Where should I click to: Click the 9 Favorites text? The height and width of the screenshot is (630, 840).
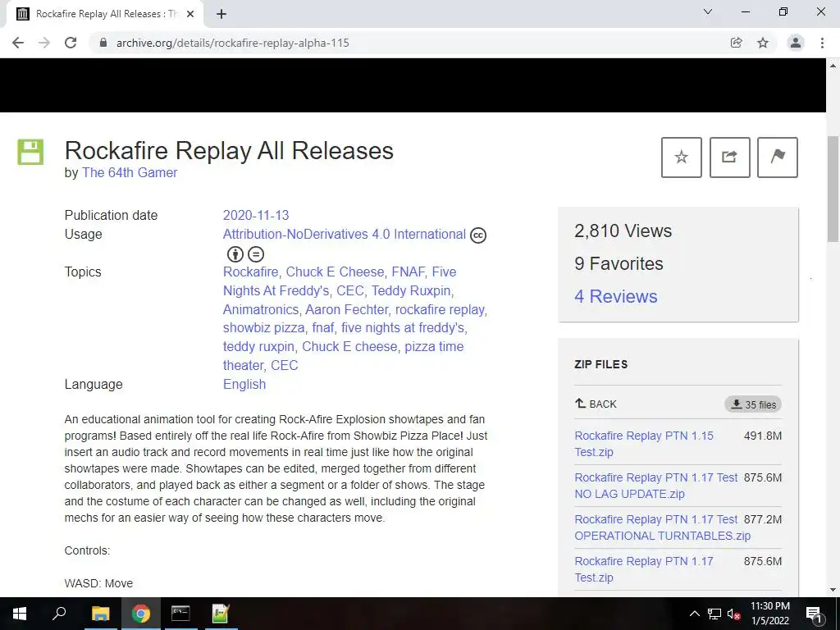[x=619, y=263]
